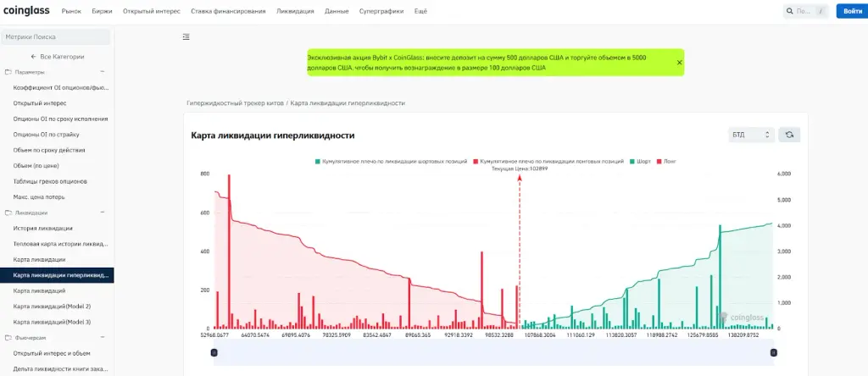Toggle the Шорт legend series
The image size is (868, 376).
point(640,162)
